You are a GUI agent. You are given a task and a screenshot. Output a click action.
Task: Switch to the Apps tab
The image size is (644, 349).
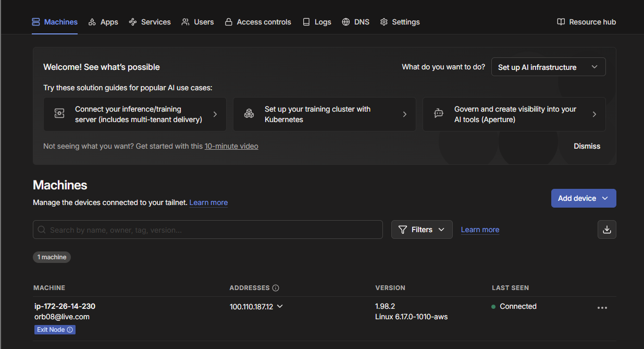click(x=103, y=22)
